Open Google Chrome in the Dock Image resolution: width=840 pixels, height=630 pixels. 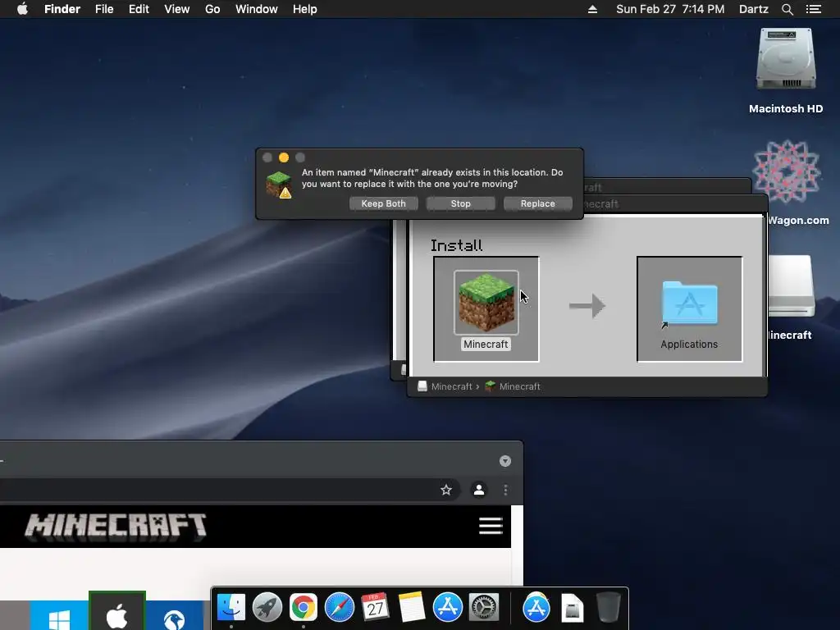pos(304,607)
